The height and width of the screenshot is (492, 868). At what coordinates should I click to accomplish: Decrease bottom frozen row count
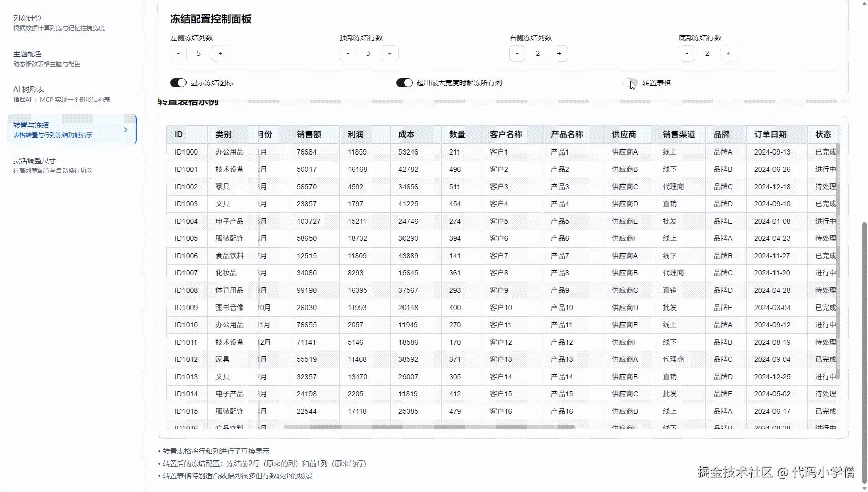pyautogui.click(x=687, y=53)
